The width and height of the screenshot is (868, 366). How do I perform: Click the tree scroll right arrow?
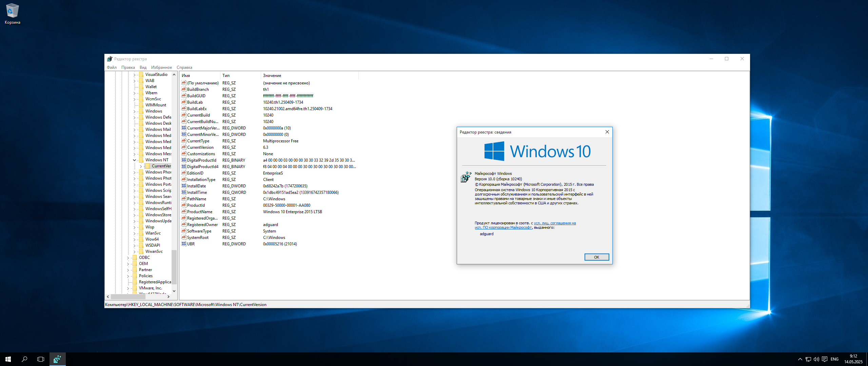(x=168, y=297)
